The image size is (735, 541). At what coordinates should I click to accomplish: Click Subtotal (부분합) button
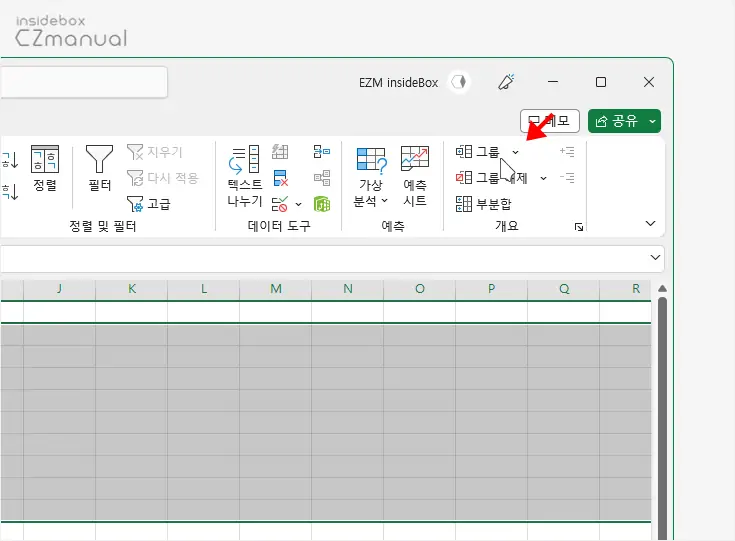coord(483,204)
